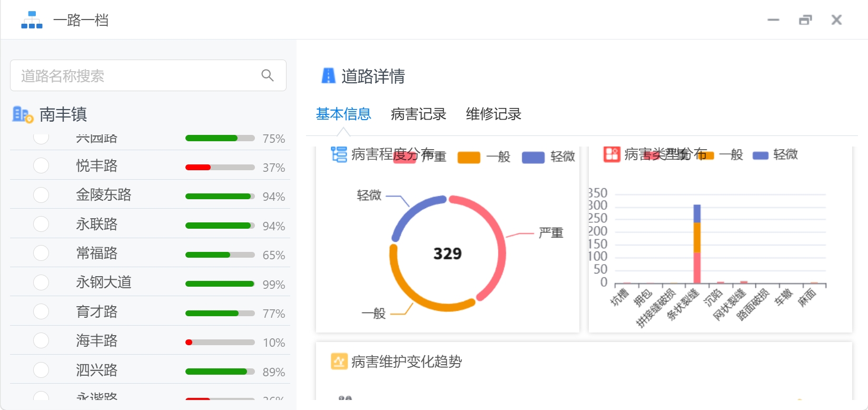
Task: Click the 329 total in the donut center
Action: [447, 253]
